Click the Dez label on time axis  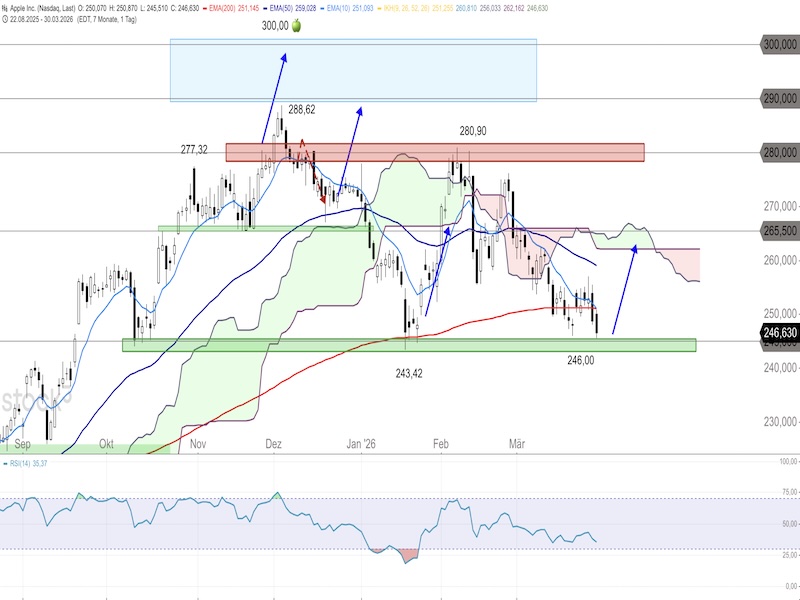click(271, 443)
